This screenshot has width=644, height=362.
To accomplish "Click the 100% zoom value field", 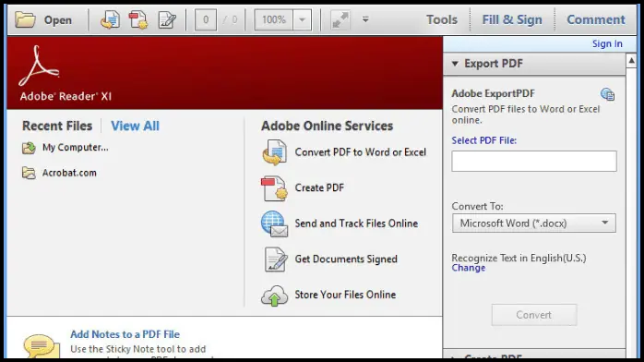I will pyautogui.click(x=273, y=19).
